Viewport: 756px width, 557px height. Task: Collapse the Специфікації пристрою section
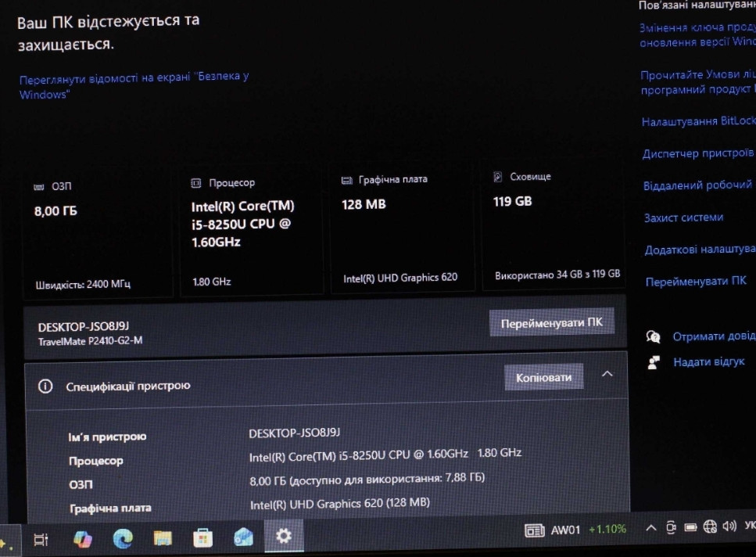pyautogui.click(x=607, y=375)
